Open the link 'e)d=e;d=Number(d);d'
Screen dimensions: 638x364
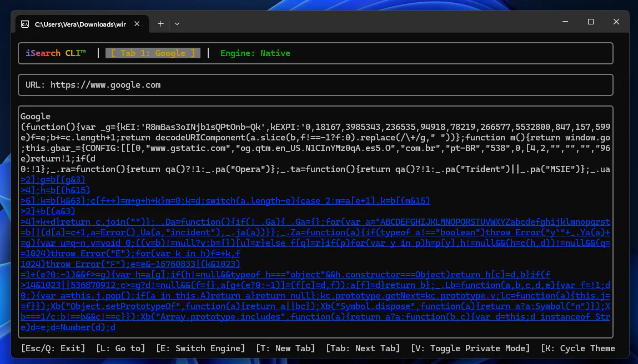tap(68, 327)
